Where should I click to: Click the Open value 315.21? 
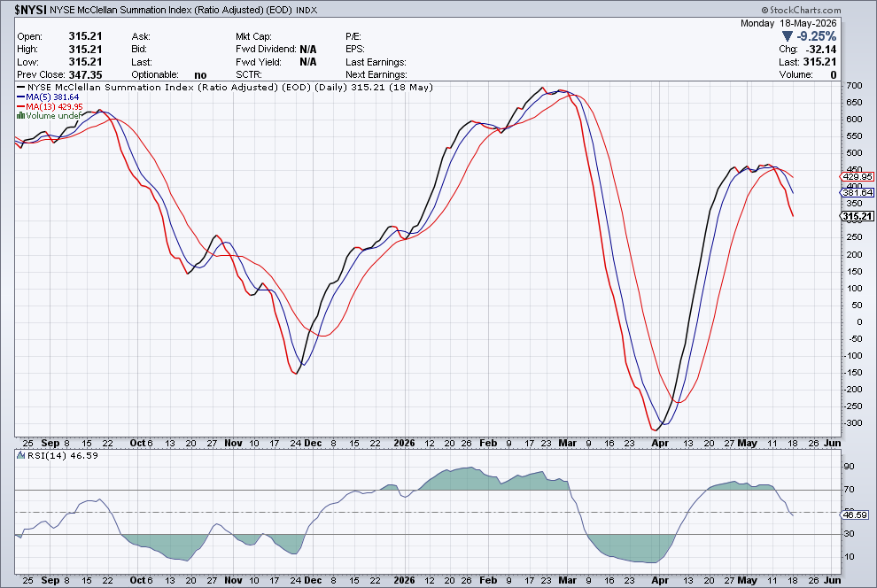[x=85, y=36]
